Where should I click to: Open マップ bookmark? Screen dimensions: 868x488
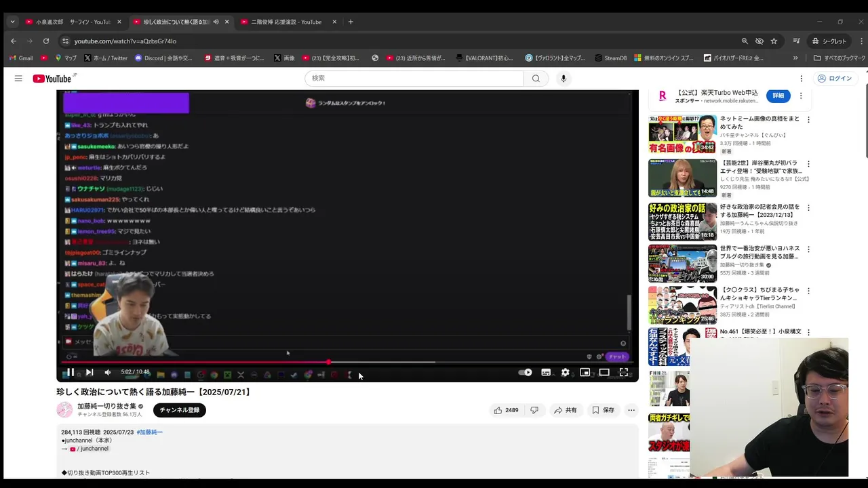[66, 58]
